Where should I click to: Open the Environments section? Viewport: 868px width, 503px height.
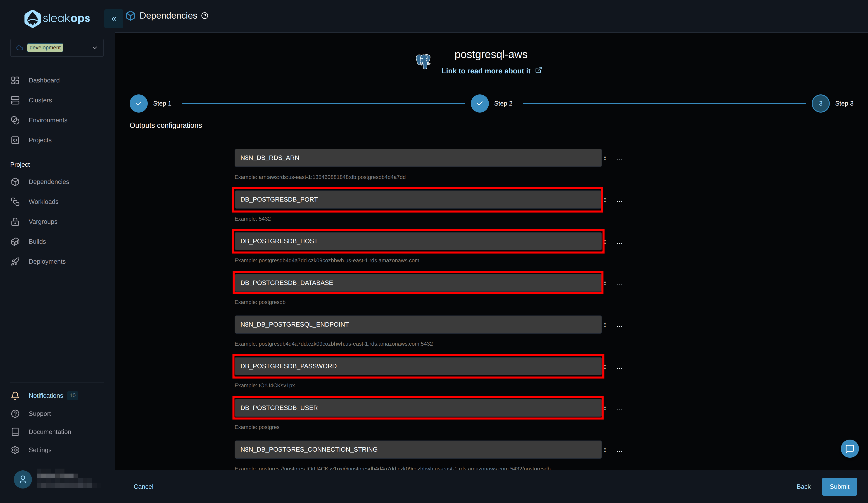coord(48,120)
